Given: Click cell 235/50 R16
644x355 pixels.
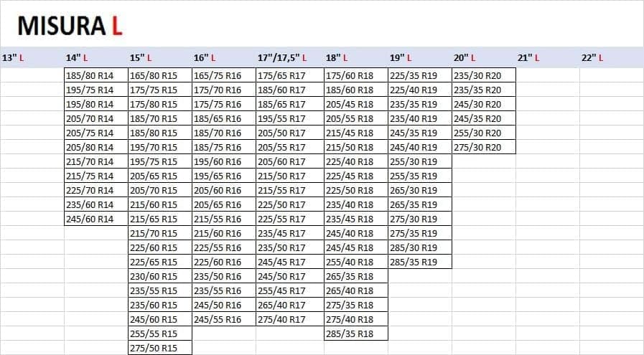Looking at the screenshot, I should [224, 276].
